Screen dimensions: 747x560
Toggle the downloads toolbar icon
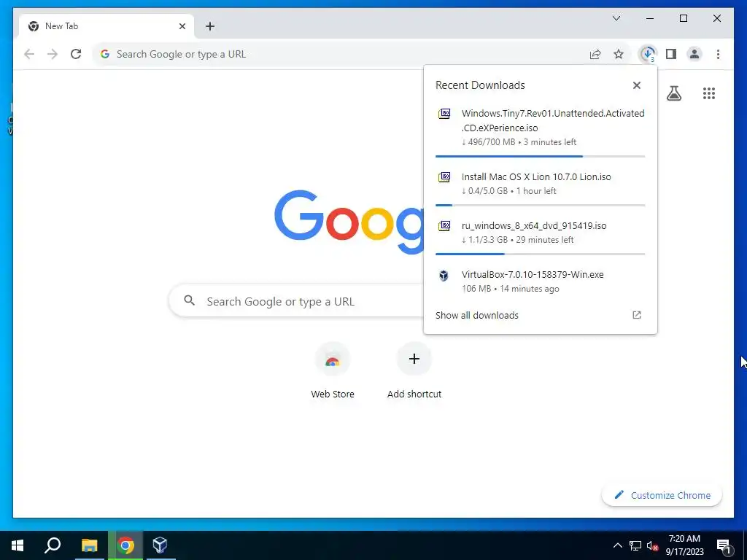tap(648, 54)
